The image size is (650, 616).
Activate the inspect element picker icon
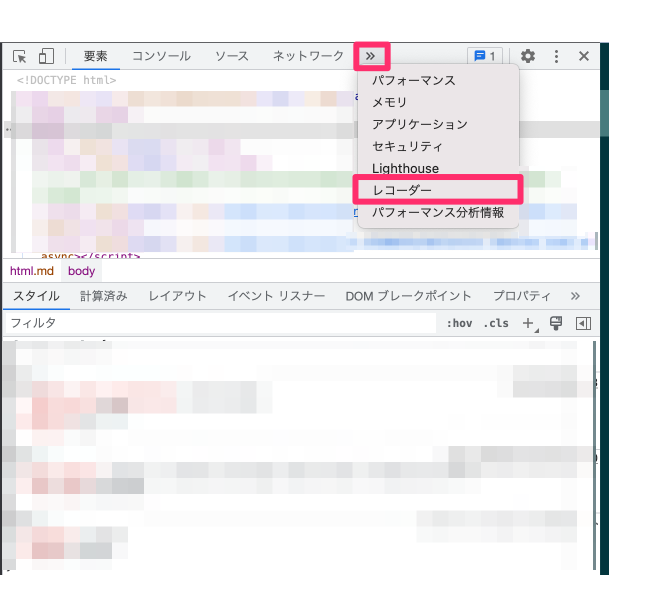pyautogui.click(x=19, y=56)
